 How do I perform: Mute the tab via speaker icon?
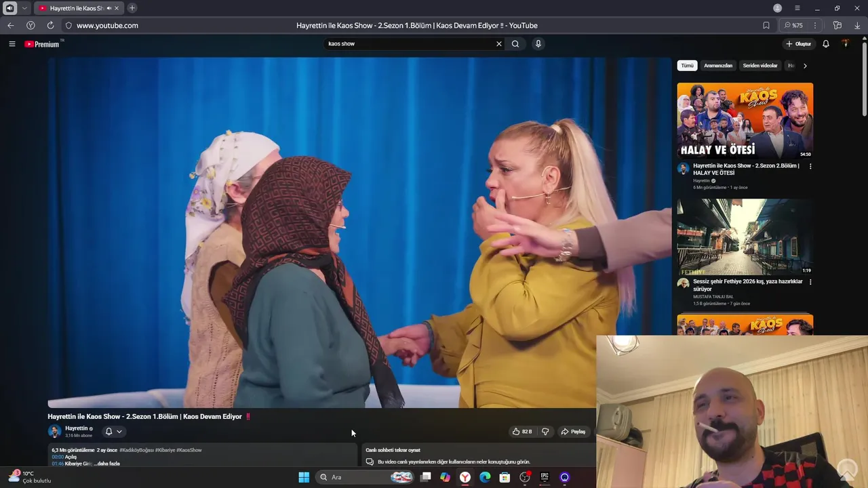click(x=109, y=8)
